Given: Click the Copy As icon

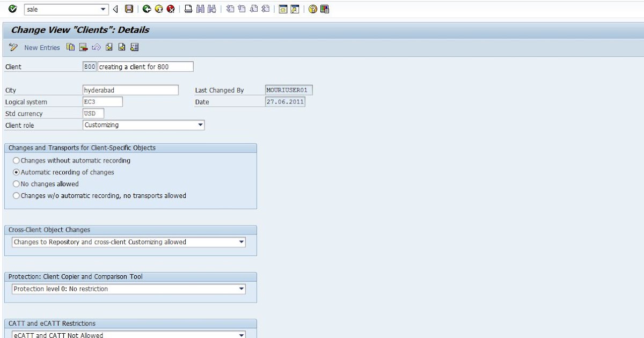Looking at the screenshot, I should pyautogui.click(x=70, y=47).
